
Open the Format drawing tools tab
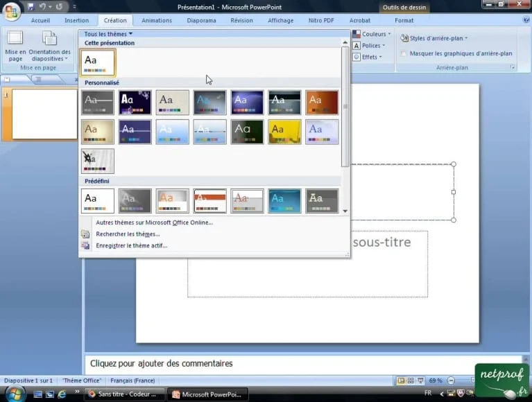click(x=404, y=20)
